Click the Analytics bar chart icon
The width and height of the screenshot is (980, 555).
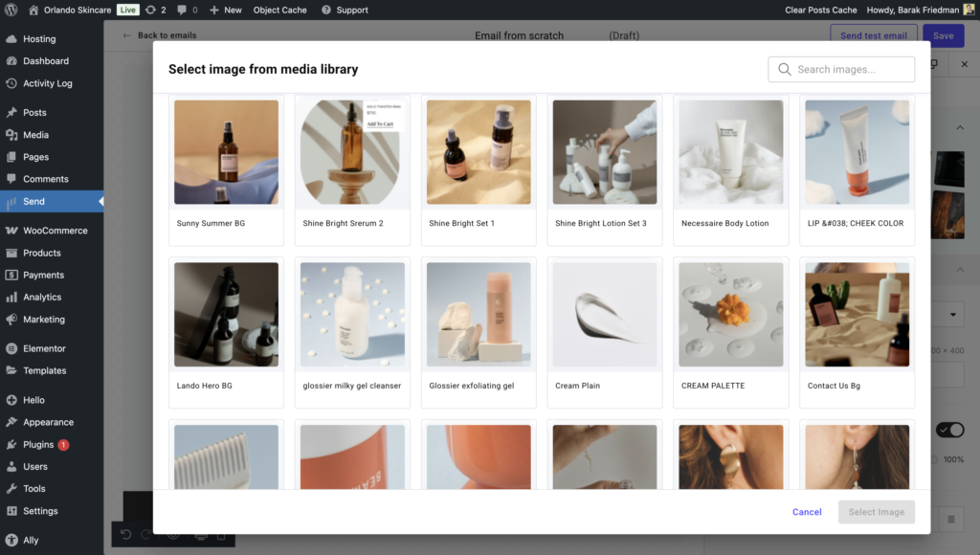click(11, 297)
